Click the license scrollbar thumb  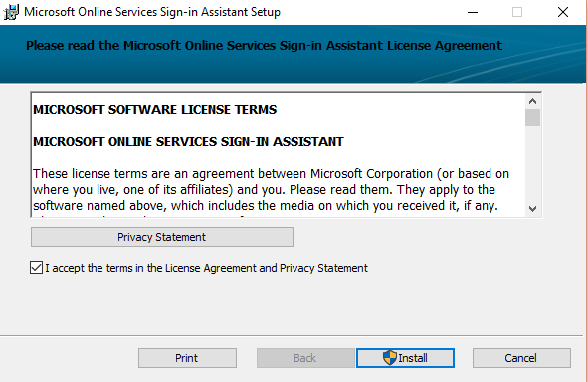pyautogui.click(x=532, y=118)
